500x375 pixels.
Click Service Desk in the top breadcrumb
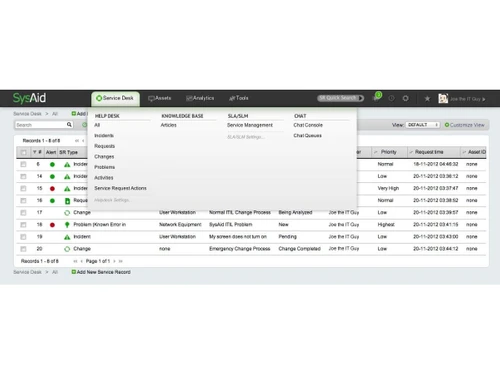(27, 114)
